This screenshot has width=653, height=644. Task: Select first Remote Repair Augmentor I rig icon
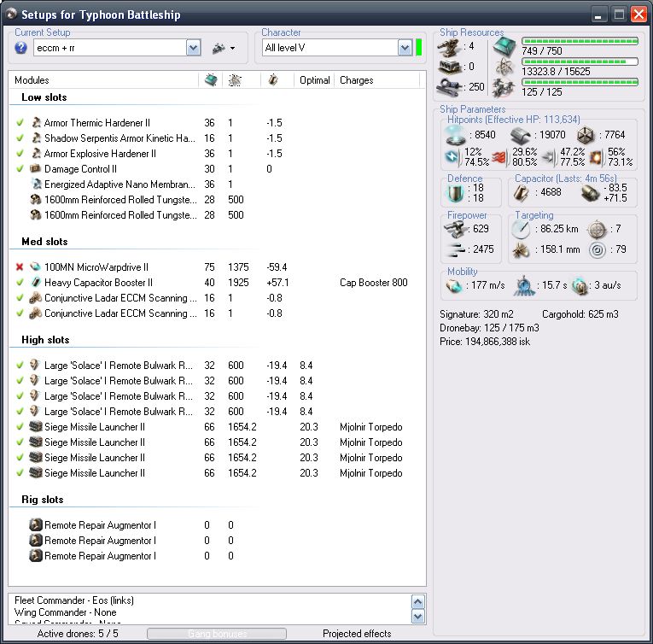(x=36, y=524)
